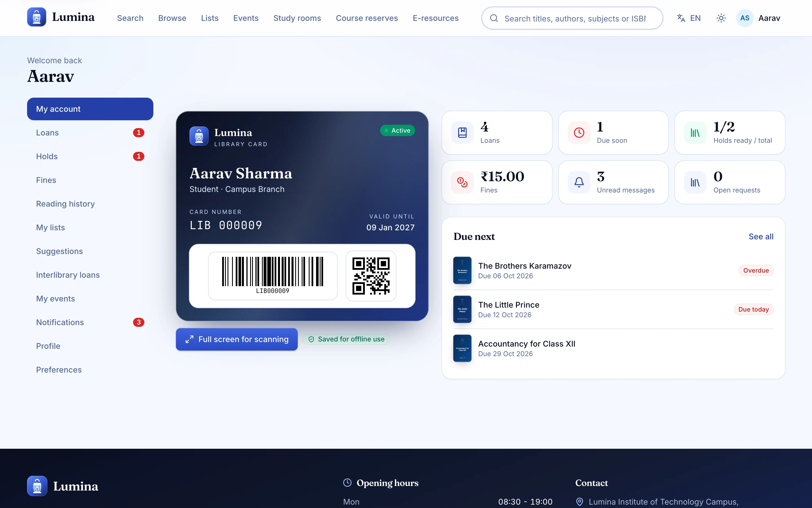Open the EN language selector
Screen dimensions: 812x508
[x=689, y=18]
